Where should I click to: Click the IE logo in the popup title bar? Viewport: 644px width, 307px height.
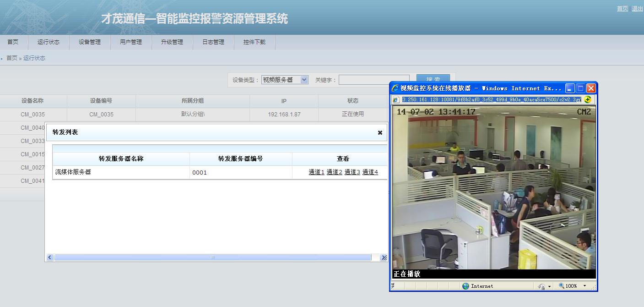tap(395, 88)
